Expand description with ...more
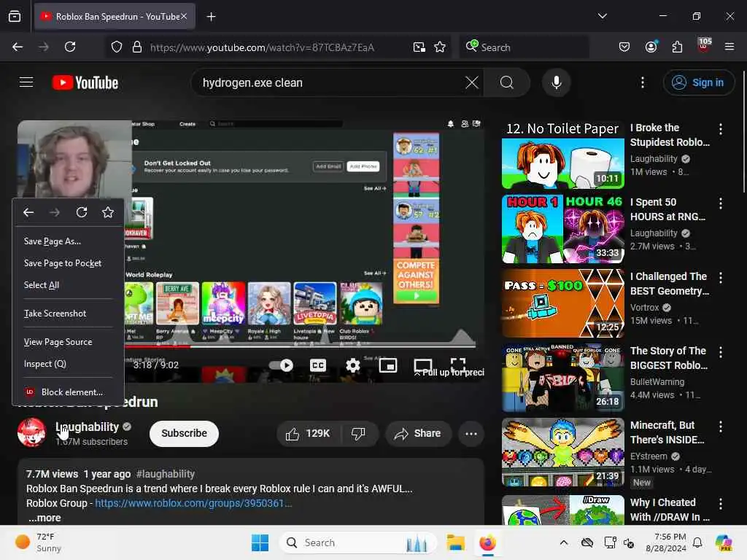The height and width of the screenshot is (560, 747). [x=44, y=518]
